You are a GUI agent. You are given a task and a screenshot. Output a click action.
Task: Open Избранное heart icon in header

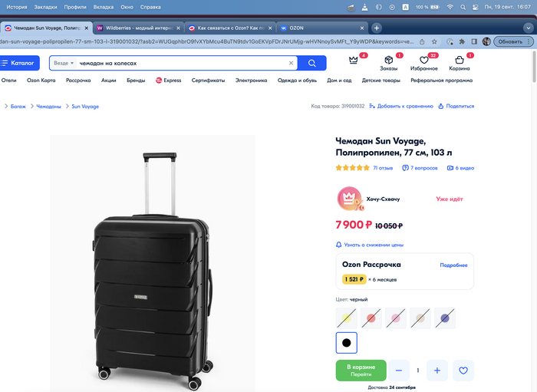click(424, 61)
